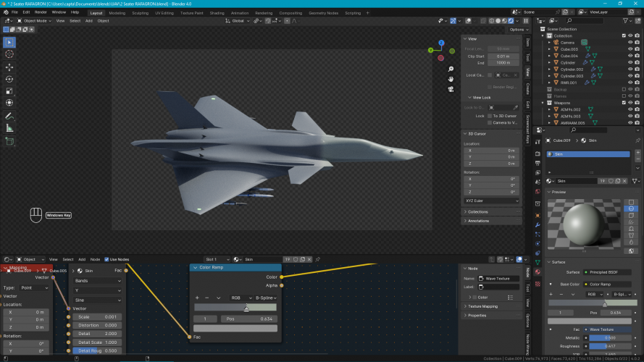Screen dimensions: 644x362
Task: Choose the Measure tool
Action: 9,128
